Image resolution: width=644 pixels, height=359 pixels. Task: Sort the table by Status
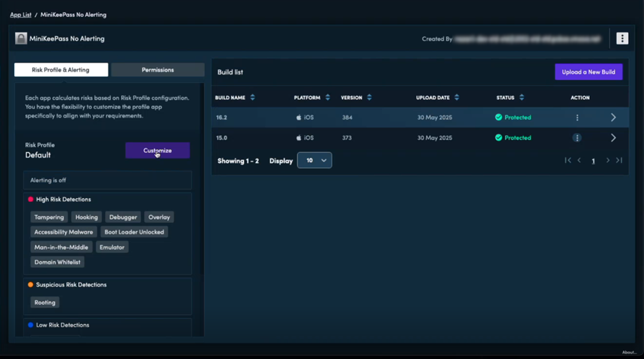522,98
